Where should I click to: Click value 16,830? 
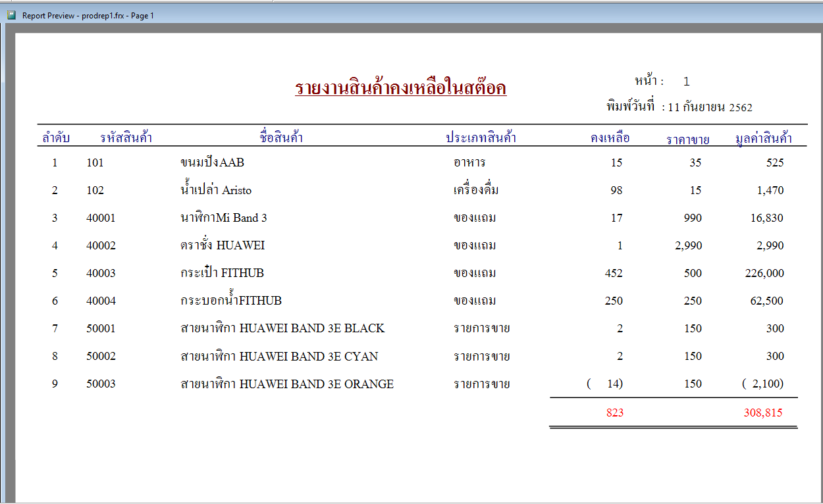point(767,218)
